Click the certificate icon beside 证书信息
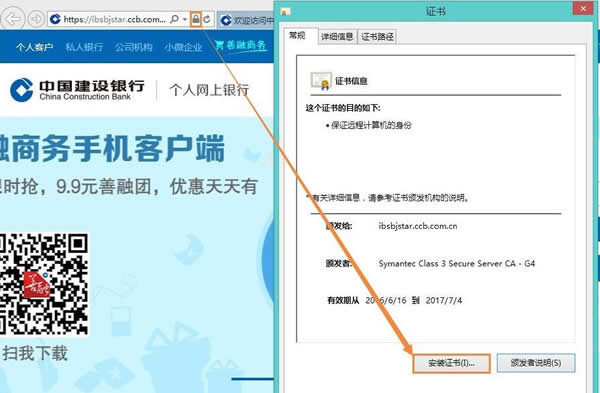This screenshot has height=393, width=600. coord(321,81)
